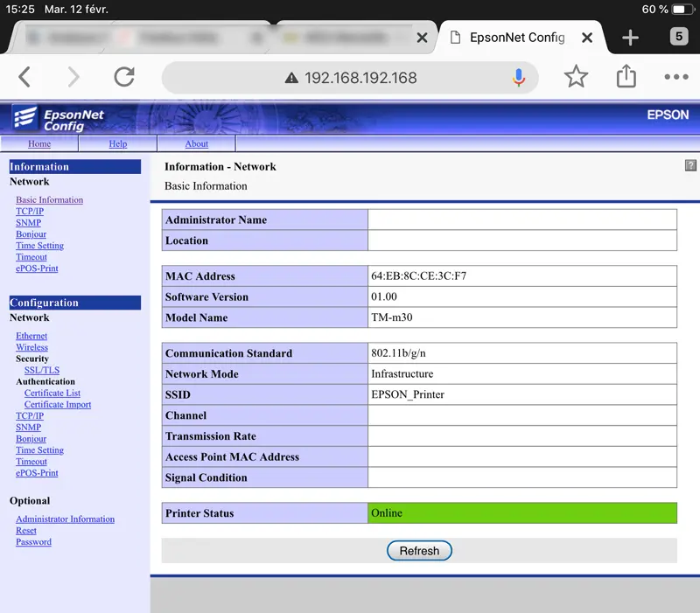Open TCP/IP under Configuration Network
Viewport: 700px width, 613px height.
point(30,415)
